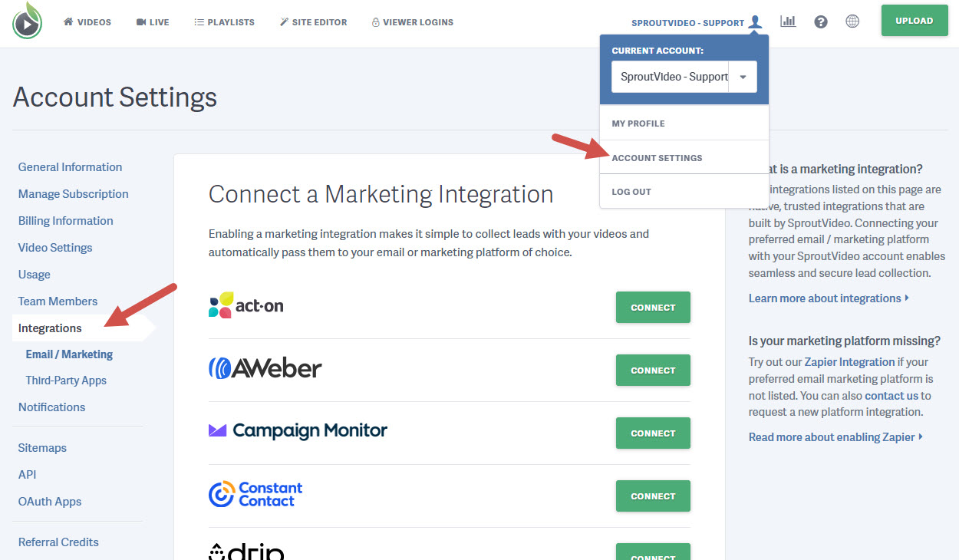Expand the Current Account dropdown
Image resolution: width=959 pixels, height=560 pixels.
point(741,77)
